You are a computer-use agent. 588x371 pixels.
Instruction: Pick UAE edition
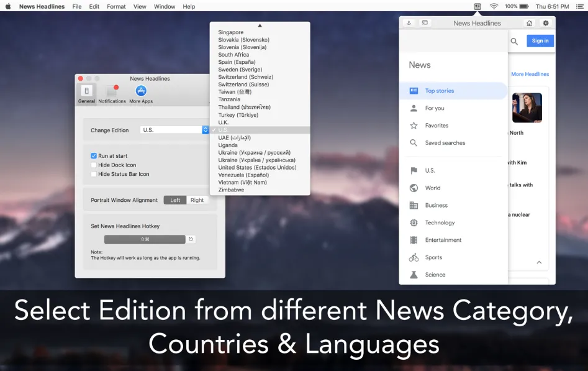click(x=260, y=138)
